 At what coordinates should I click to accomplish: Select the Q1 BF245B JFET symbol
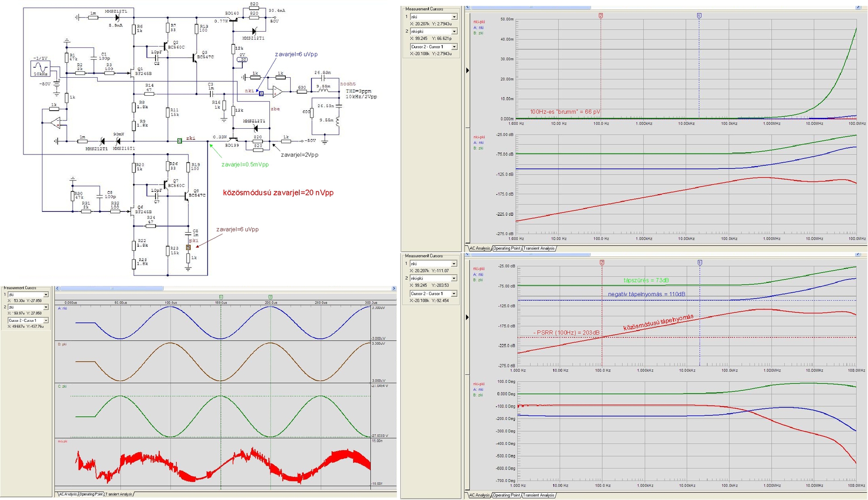pos(132,73)
